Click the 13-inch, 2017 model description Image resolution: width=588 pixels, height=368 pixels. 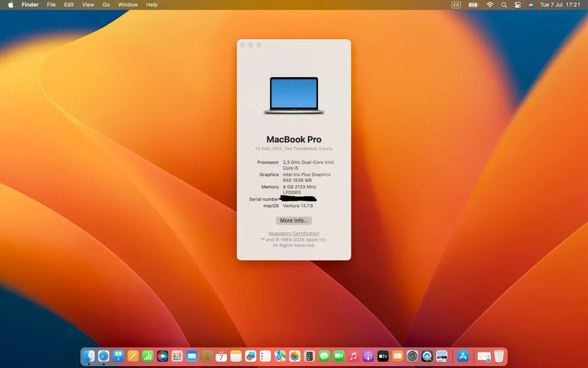tap(294, 149)
